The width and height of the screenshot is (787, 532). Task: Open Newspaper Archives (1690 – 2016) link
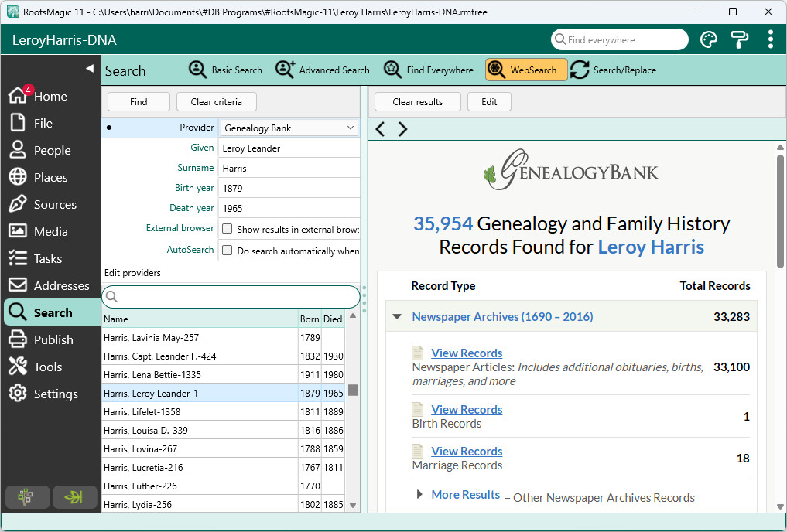pyautogui.click(x=502, y=317)
